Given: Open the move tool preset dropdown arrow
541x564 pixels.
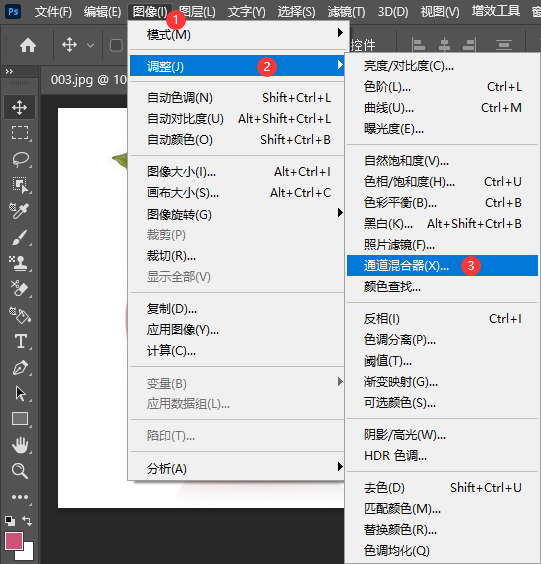Looking at the screenshot, I should pyautogui.click(x=91, y=46).
